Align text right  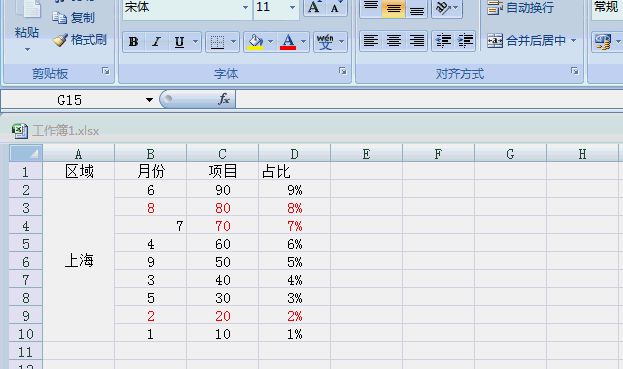pyautogui.click(x=416, y=41)
